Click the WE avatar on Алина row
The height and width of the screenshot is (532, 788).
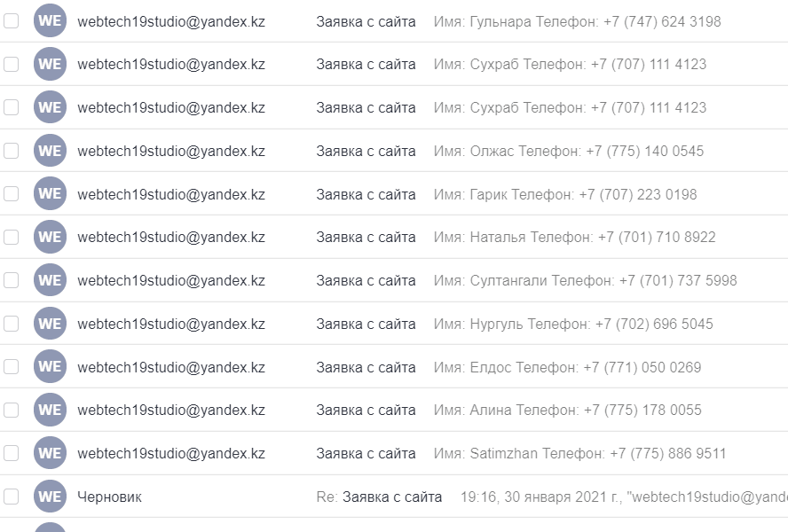coord(50,410)
